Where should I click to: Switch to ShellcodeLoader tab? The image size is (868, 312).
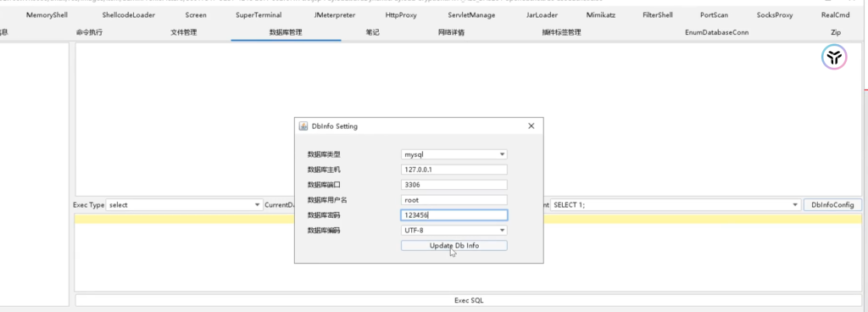pos(129,15)
